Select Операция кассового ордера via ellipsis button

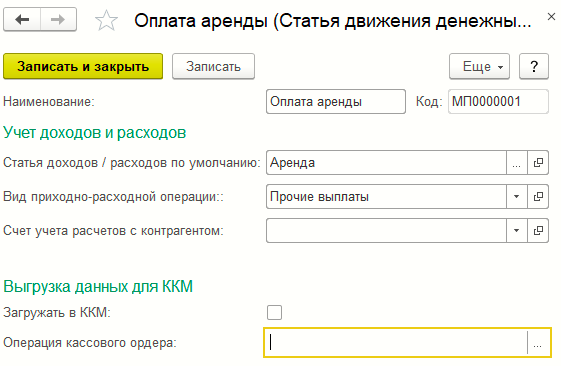pyautogui.click(x=537, y=343)
